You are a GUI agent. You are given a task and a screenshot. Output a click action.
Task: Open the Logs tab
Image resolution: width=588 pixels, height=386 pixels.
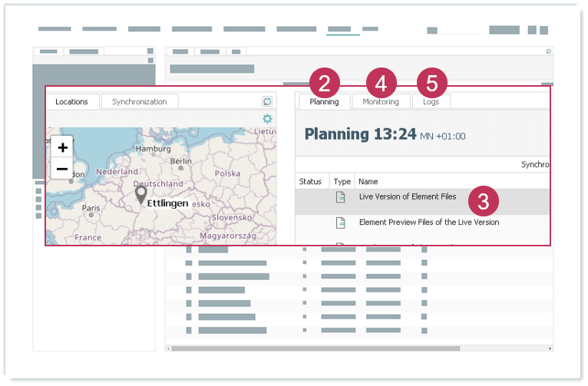431,102
